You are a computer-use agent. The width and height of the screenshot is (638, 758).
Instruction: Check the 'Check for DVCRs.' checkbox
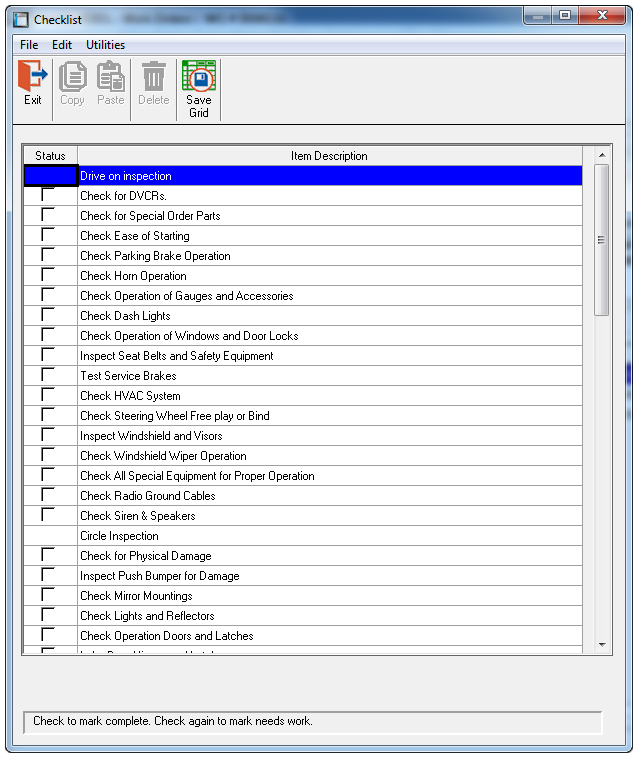(48, 196)
